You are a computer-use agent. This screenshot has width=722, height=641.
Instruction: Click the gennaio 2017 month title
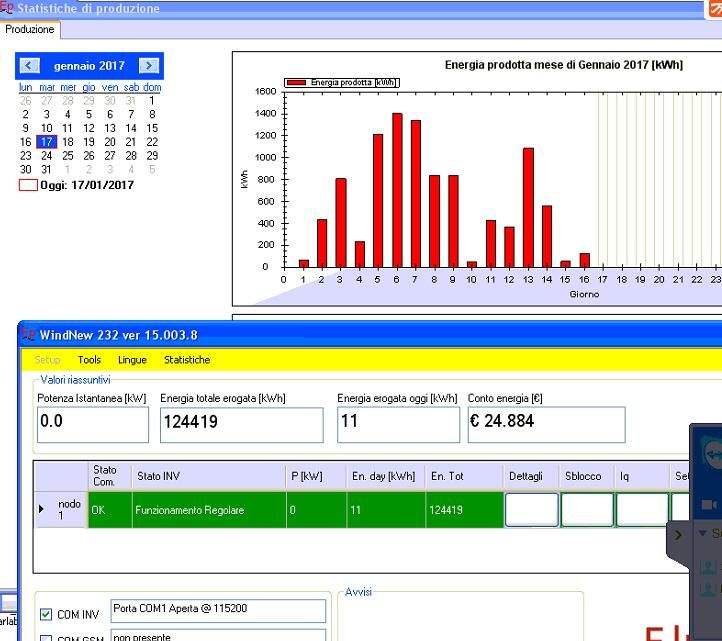89,66
